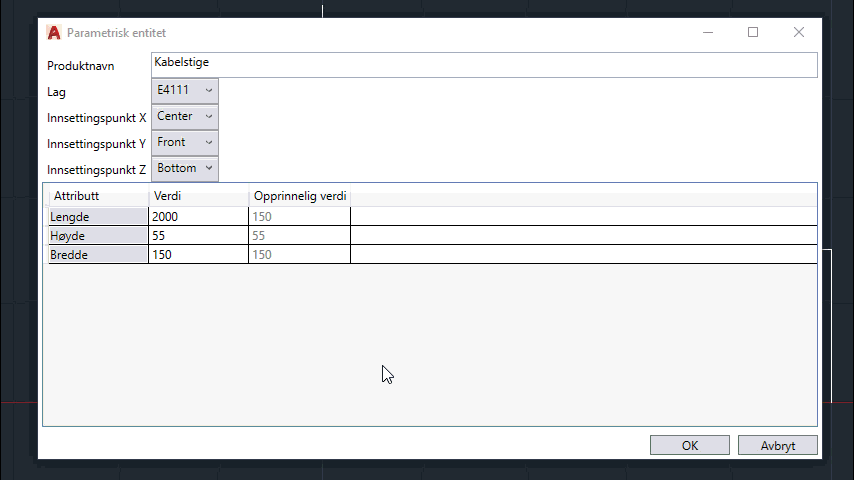Close the Parametrisk entitet dialog
The width and height of the screenshot is (854, 480).
[798, 32]
